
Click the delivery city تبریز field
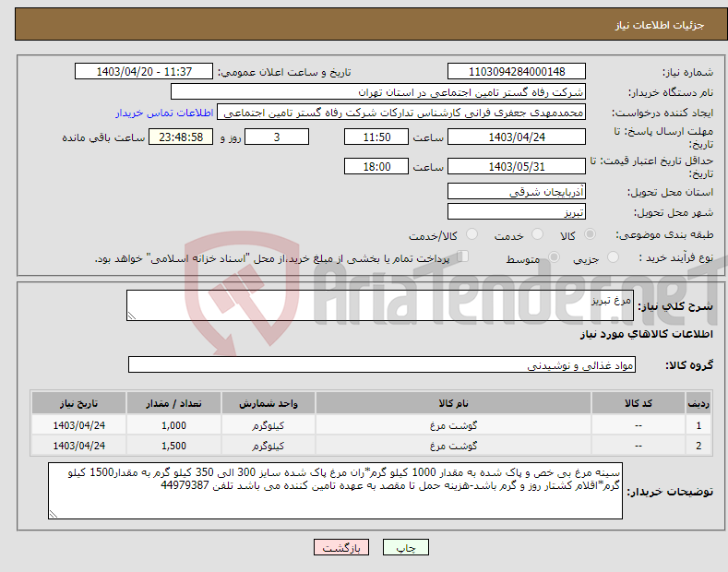[517, 211]
